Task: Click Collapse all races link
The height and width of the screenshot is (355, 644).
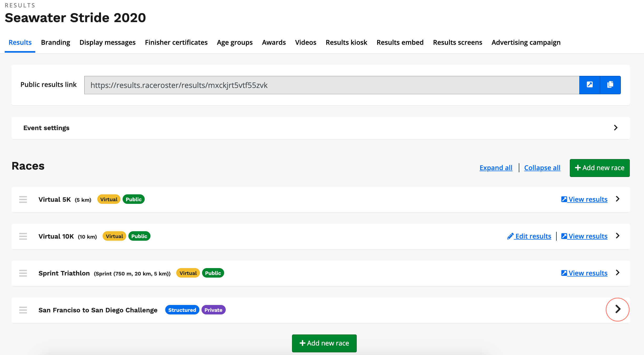Action: pyautogui.click(x=542, y=168)
